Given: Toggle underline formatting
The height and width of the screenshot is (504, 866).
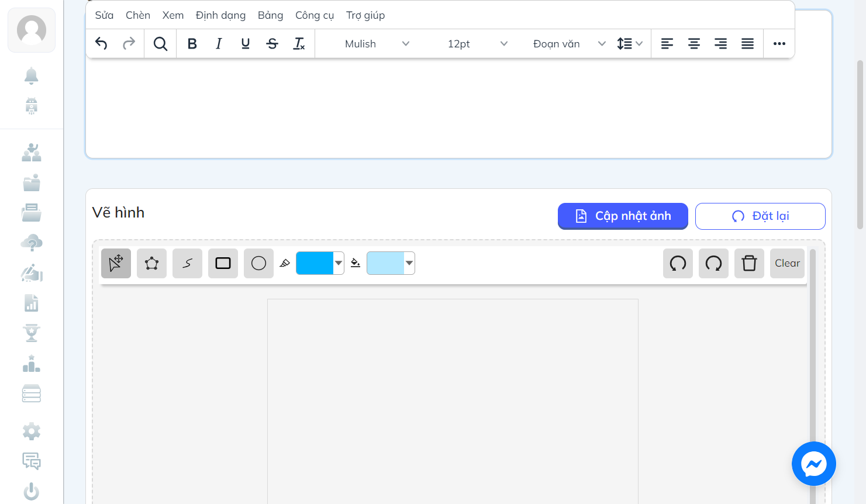Looking at the screenshot, I should coord(246,44).
